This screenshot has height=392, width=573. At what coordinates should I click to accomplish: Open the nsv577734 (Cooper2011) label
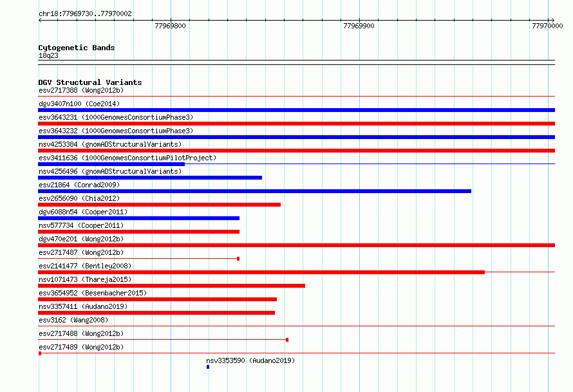point(81,225)
